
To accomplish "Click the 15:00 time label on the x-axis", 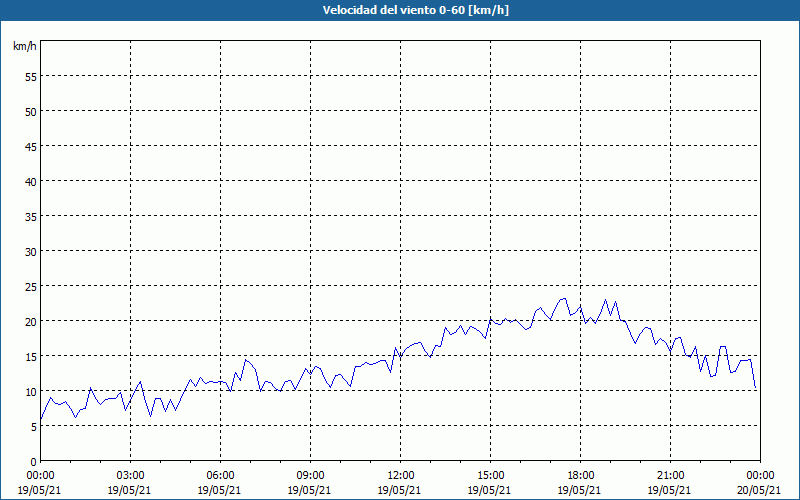I will coord(490,475).
